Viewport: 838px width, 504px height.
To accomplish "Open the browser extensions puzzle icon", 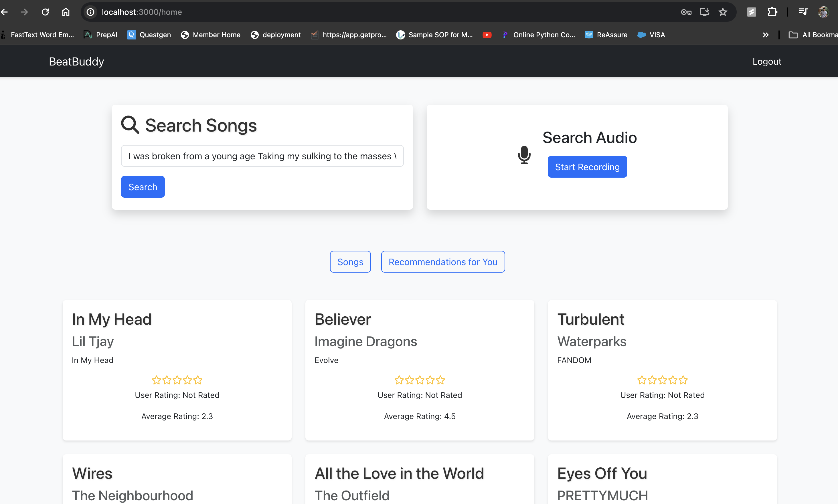I will coord(772,12).
